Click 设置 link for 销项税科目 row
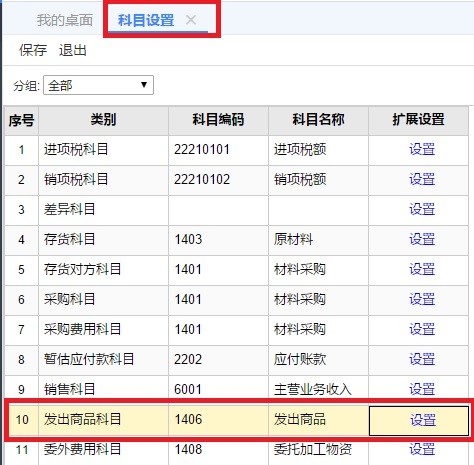 422,179
